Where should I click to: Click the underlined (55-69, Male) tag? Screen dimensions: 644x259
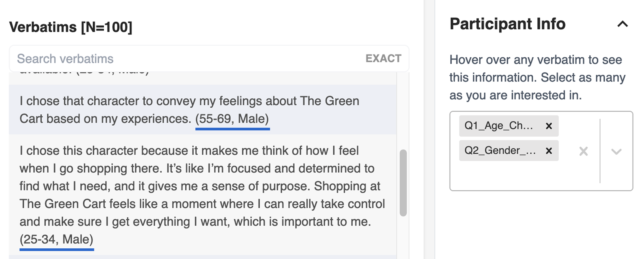coord(232,119)
